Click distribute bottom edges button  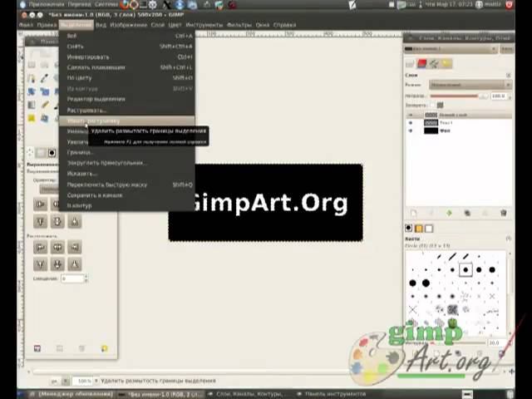coord(75,264)
